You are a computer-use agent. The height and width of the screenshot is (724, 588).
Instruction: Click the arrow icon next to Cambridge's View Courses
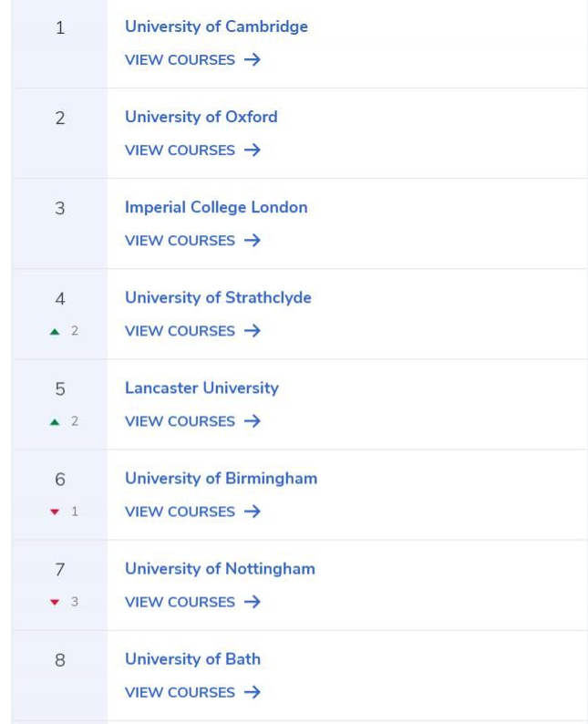point(252,59)
